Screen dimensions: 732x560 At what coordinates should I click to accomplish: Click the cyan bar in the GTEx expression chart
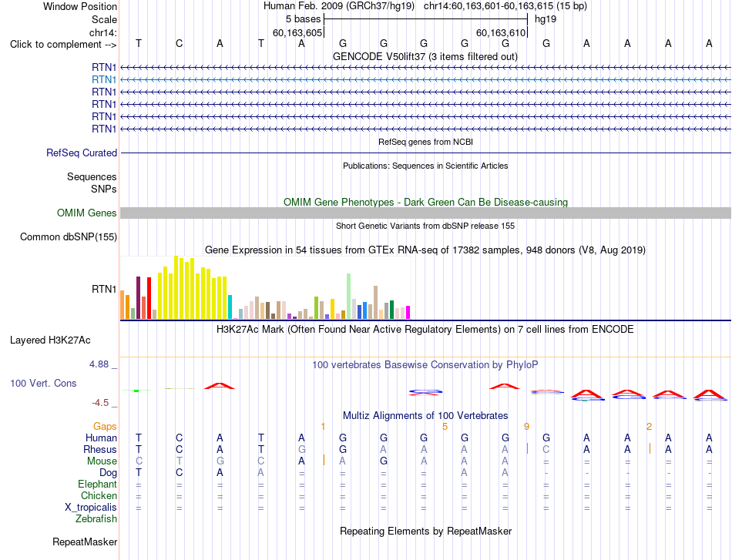coord(230,307)
